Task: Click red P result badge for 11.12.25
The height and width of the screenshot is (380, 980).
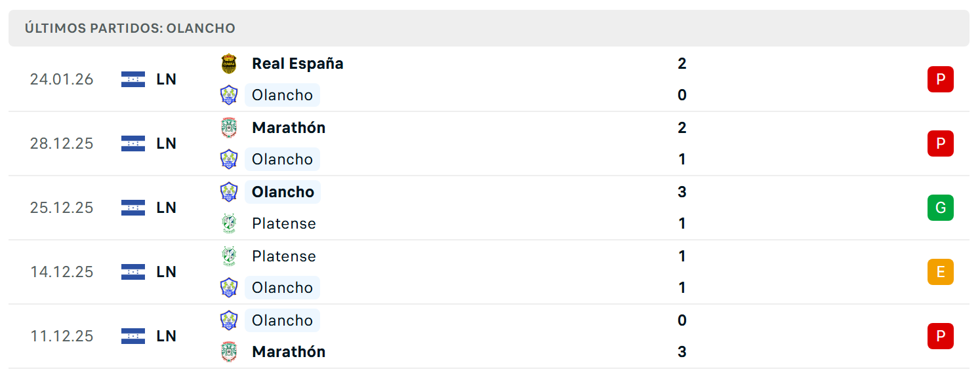Action: 940,336
